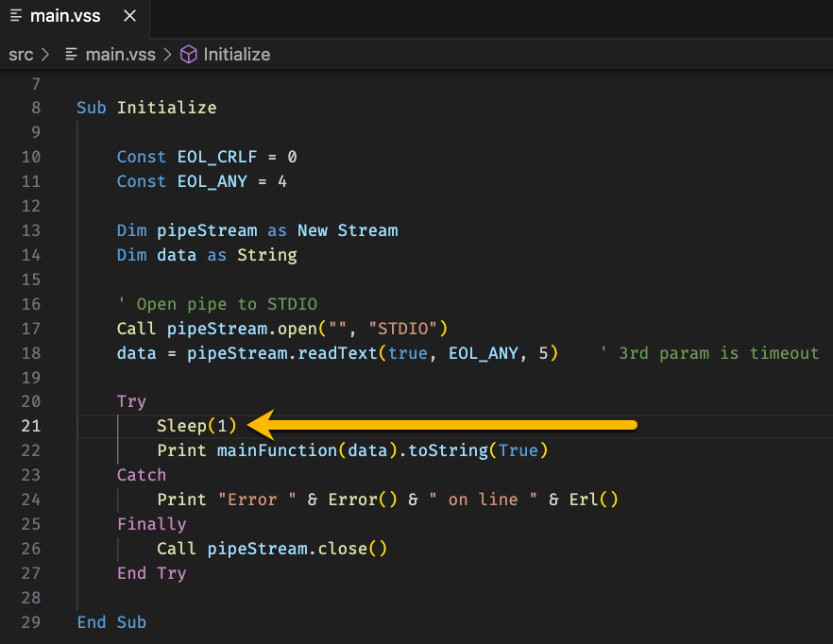Click line number 21 in the gutter

tap(31, 426)
